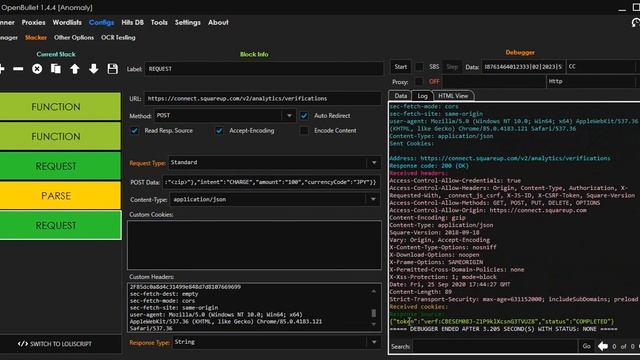Open the About menu
The image size is (640, 360).
point(218,22)
